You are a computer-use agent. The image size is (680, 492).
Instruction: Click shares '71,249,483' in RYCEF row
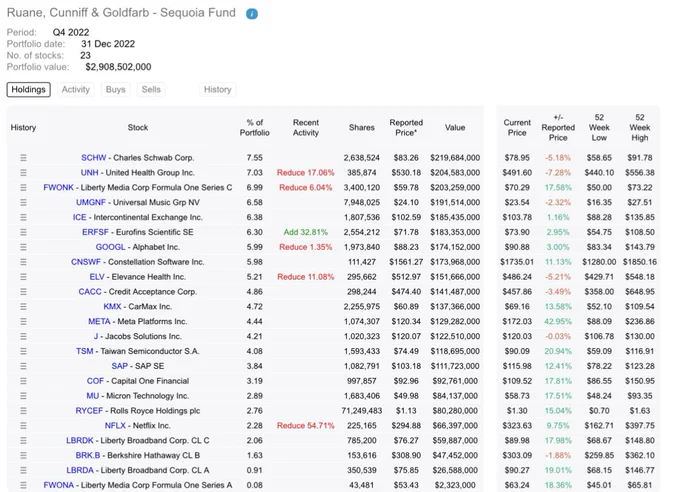(362, 411)
